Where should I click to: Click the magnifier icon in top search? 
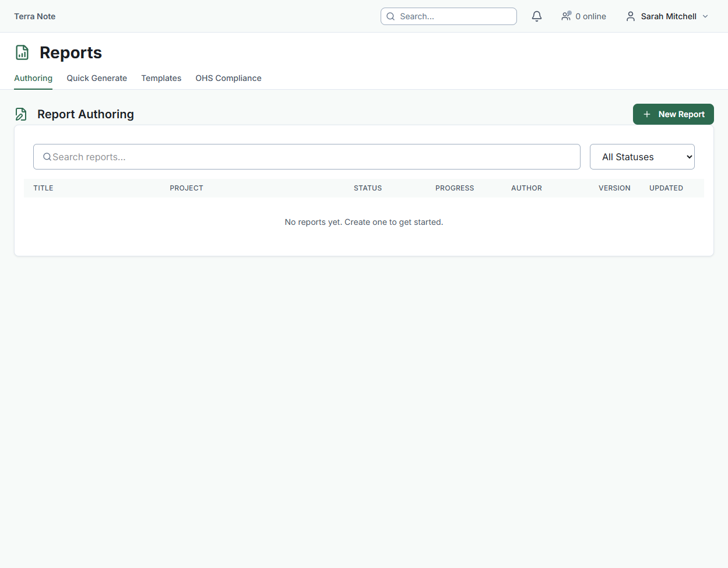coord(391,16)
